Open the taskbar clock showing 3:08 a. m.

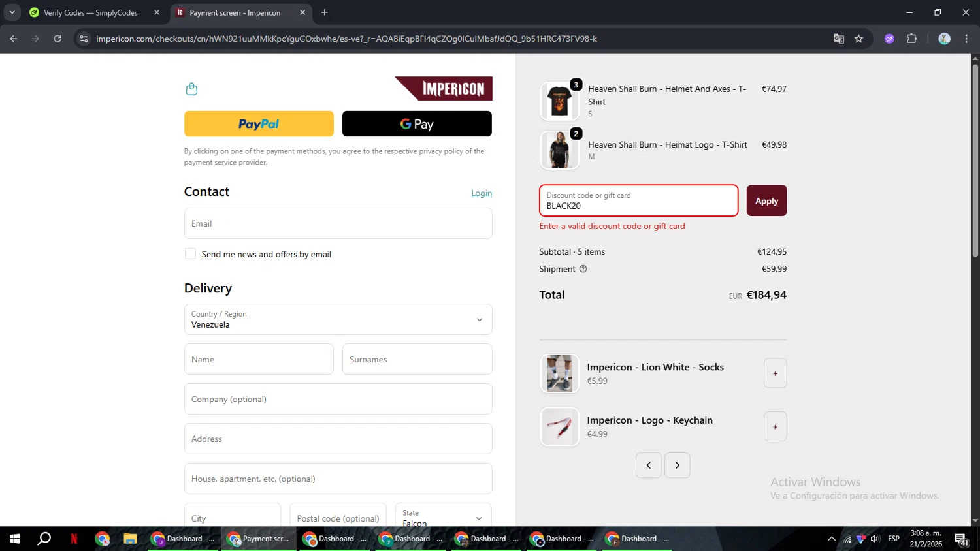[926, 539]
